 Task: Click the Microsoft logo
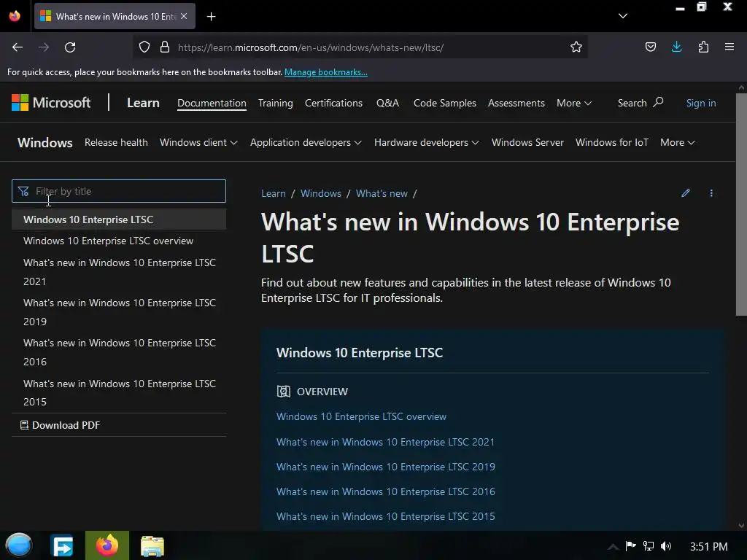tap(51, 102)
